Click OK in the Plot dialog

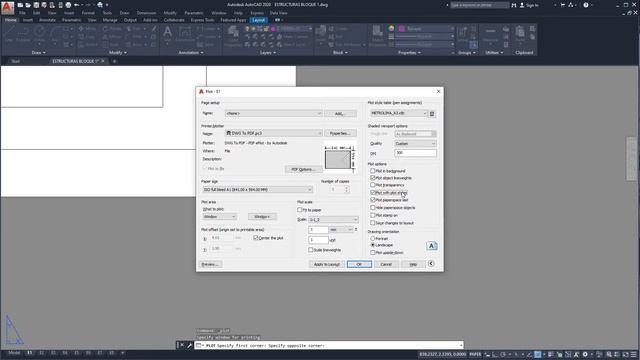click(359, 264)
